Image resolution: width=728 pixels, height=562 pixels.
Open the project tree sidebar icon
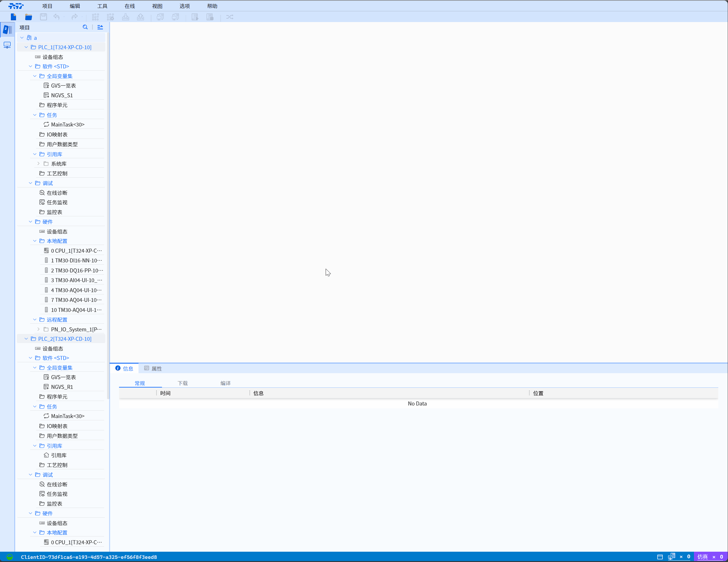point(7,30)
